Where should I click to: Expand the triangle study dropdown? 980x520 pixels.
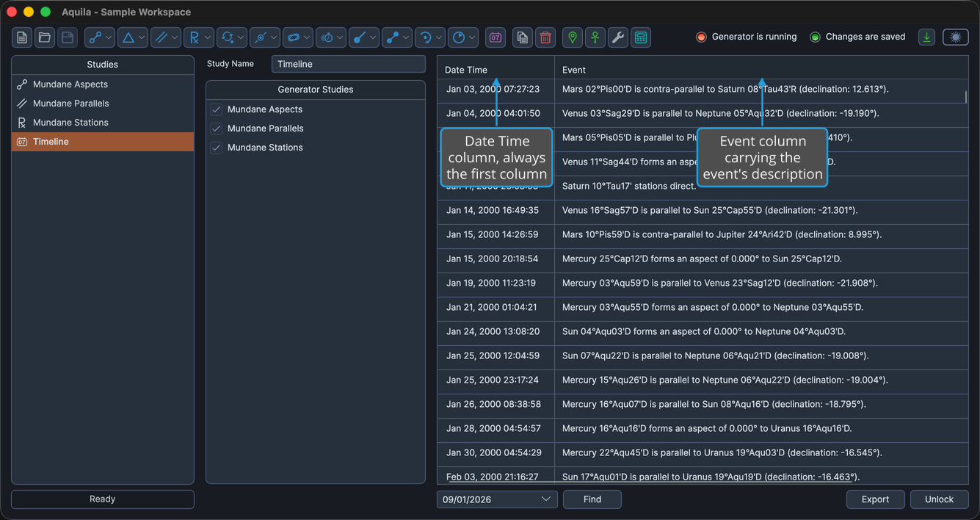[133, 37]
